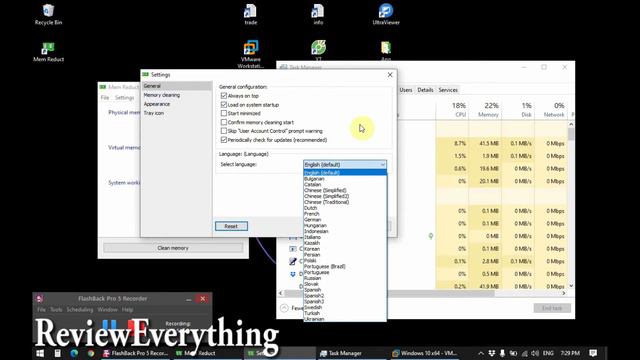Open the trade file on the desktop

[250, 14]
